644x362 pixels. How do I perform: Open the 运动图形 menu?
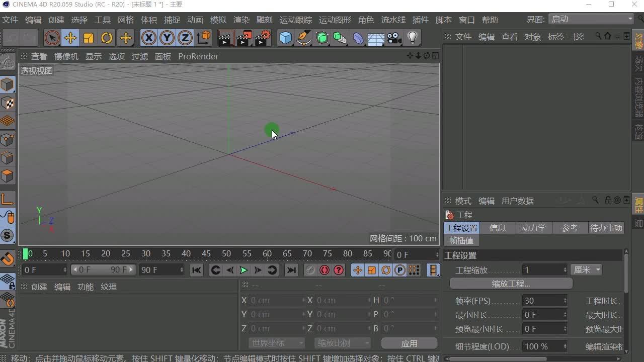(335, 20)
